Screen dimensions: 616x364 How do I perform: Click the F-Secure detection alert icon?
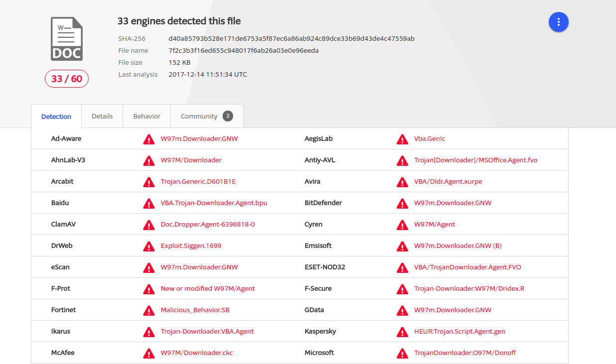point(402,289)
